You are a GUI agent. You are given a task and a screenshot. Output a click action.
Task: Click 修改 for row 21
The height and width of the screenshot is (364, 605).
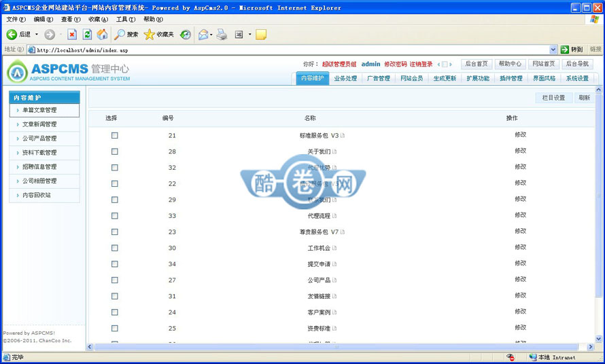click(x=521, y=134)
